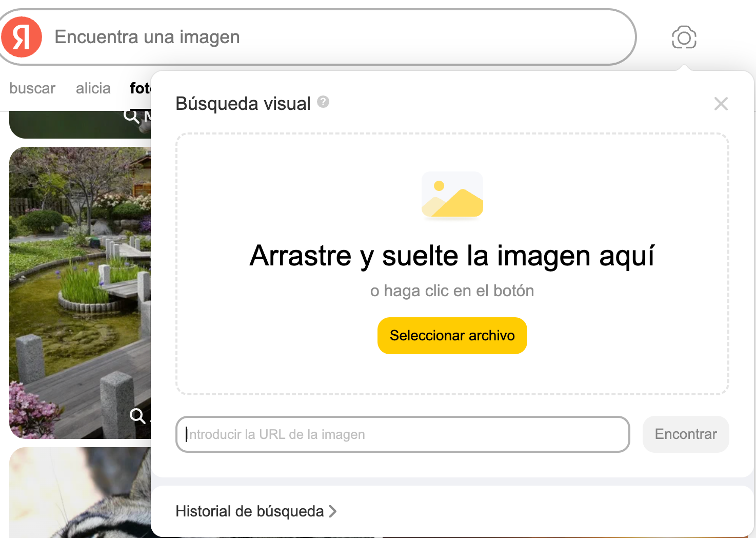The image size is (756, 538).
Task: Expand the Historial de búsqueda chevron
Action: (333, 511)
